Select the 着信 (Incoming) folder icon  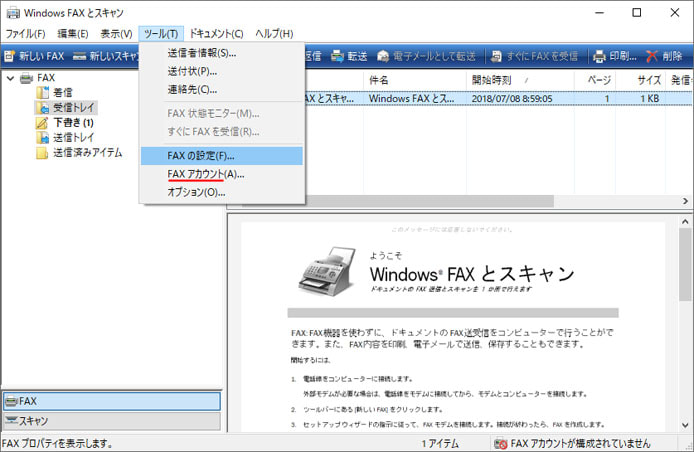pos(42,93)
